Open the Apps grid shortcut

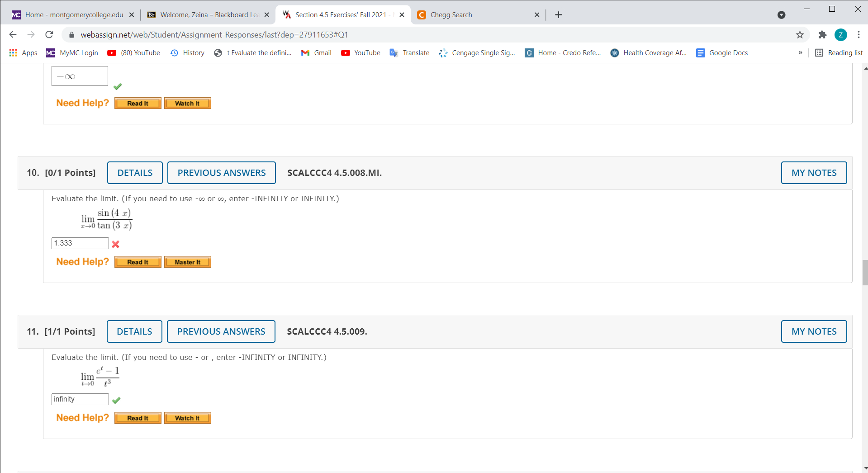click(23, 53)
